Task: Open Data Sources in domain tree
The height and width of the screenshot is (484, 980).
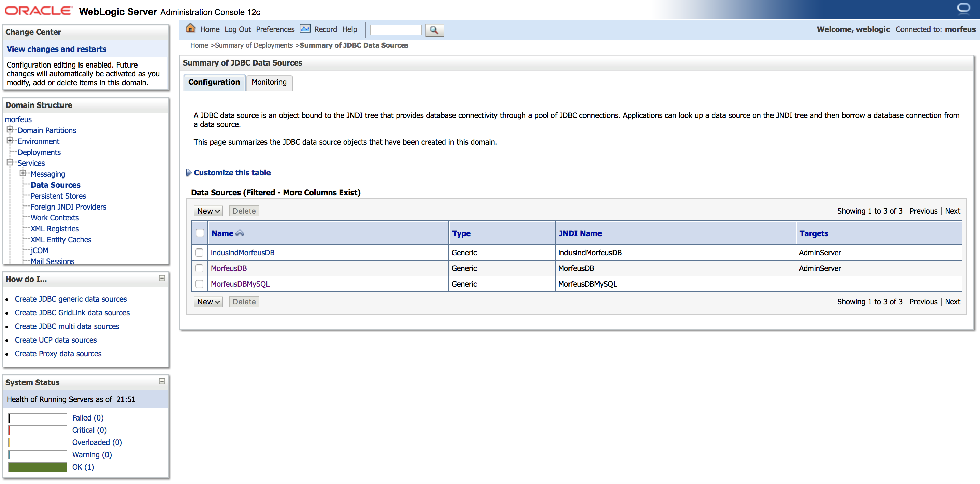Action: click(56, 185)
